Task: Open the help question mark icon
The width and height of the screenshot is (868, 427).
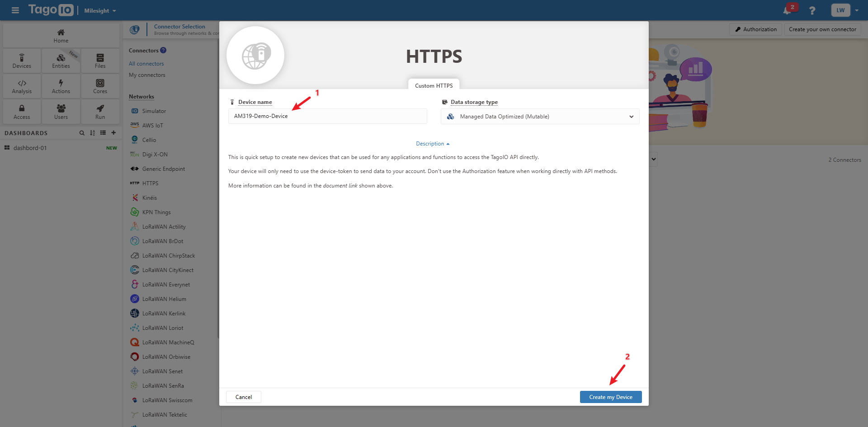Action: click(x=812, y=10)
